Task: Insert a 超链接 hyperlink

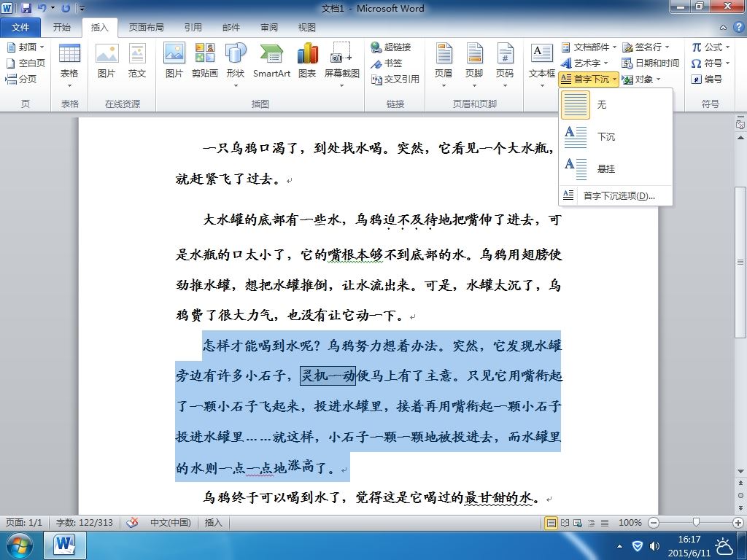Action: click(x=391, y=47)
